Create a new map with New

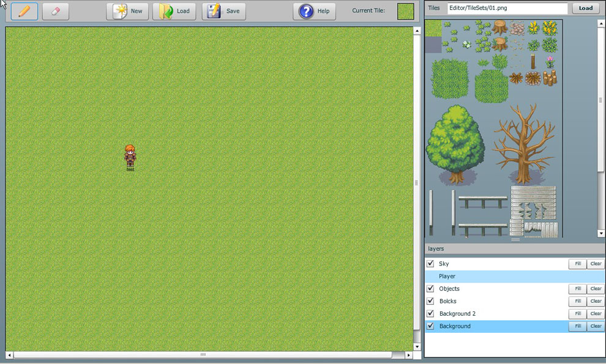127,11
